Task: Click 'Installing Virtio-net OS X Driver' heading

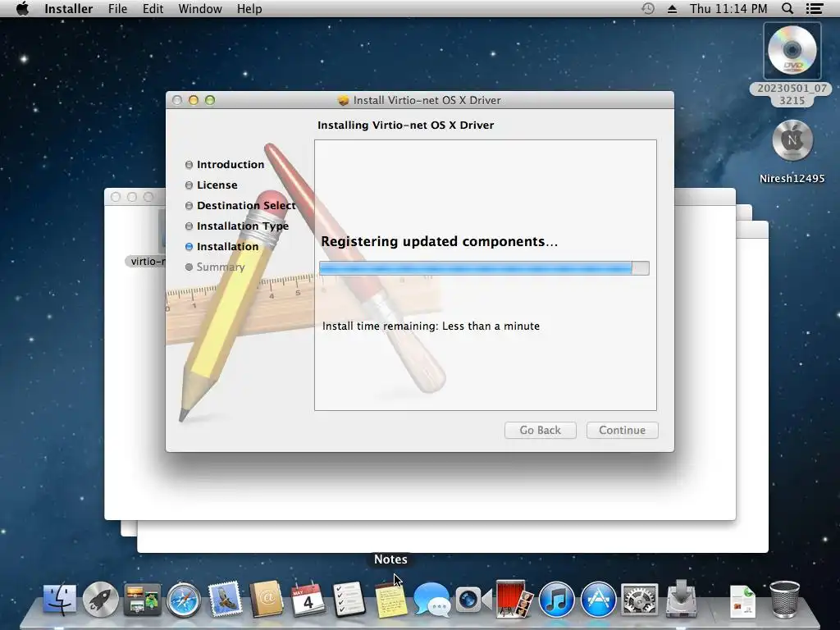Action: 405,125
